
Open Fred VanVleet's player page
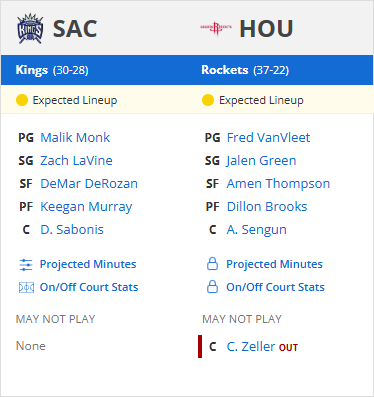point(268,138)
